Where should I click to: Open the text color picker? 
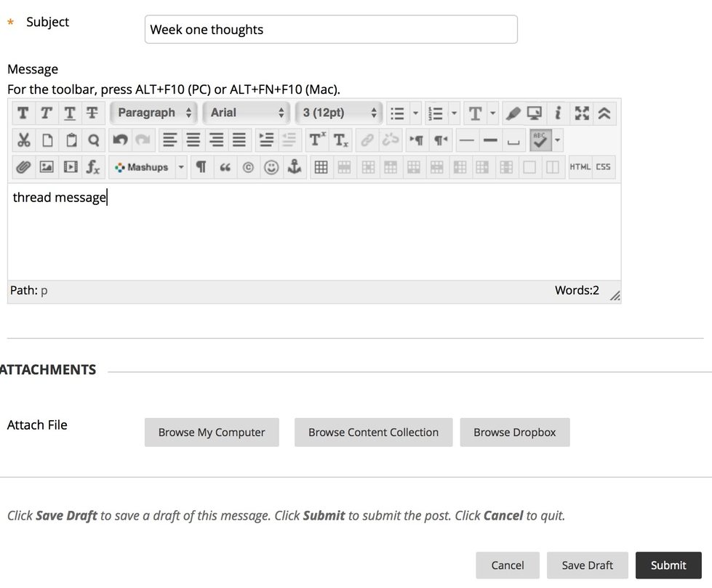[x=476, y=113]
